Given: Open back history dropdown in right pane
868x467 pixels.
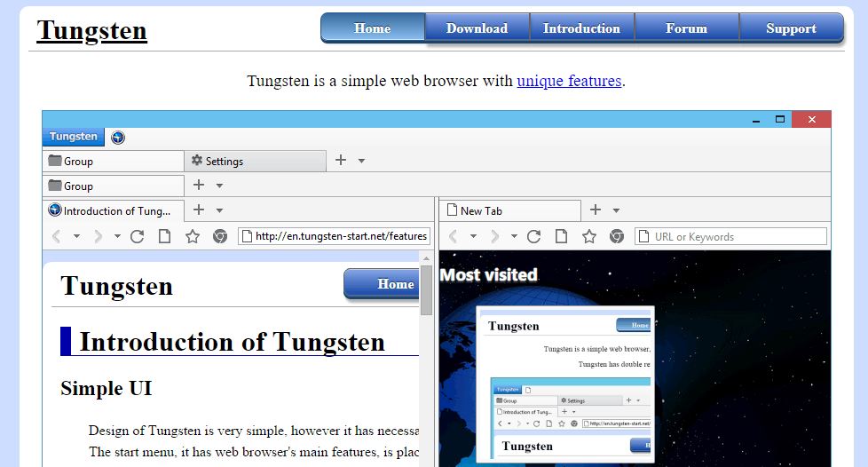Looking at the screenshot, I should tap(473, 236).
